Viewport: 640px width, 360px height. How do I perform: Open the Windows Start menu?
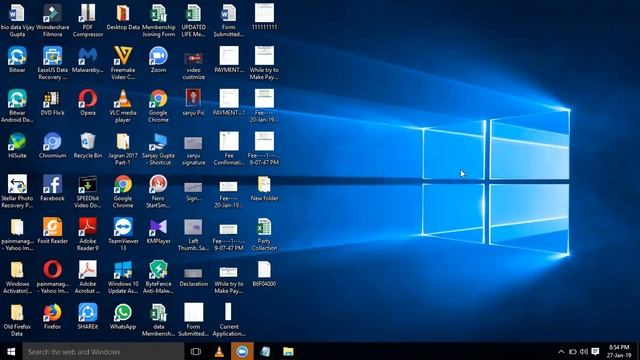(x=11, y=351)
